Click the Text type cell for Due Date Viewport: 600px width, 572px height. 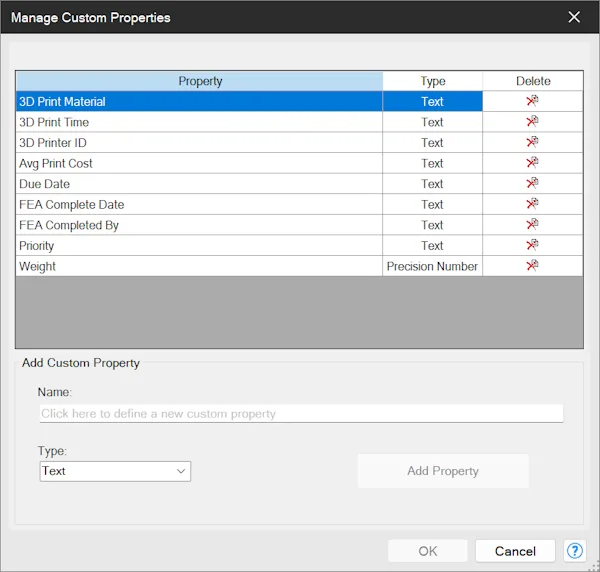[x=432, y=184]
